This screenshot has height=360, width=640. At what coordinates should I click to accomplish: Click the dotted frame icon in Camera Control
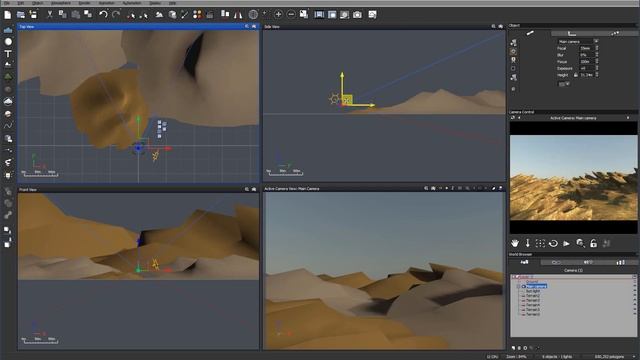coord(540,243)
